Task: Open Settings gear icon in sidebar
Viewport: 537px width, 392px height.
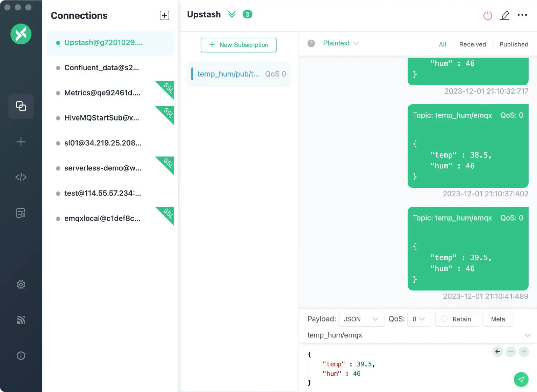Action: pyautogui.click(x=21, y=284)
